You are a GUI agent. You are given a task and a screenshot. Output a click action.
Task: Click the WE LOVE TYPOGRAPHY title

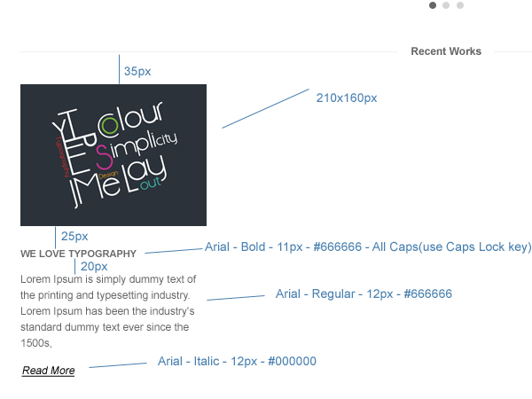pos(78,254)
